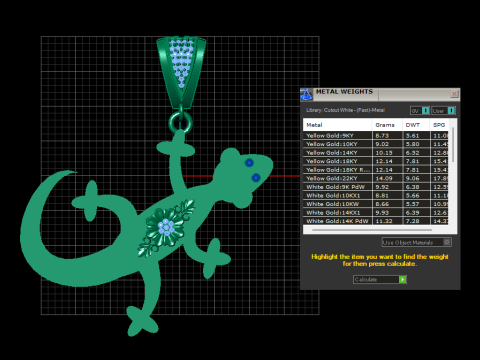Select the Yellow Gold:9KY row
This screenshot has width=480, height=360.
click(x=376, y=136)
